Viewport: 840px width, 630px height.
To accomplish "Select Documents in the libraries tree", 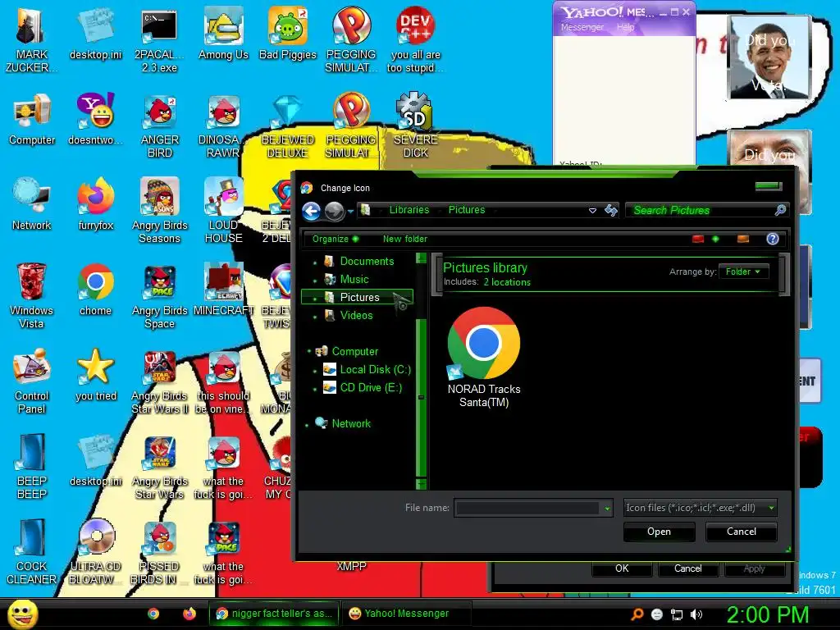I will (x=367, y=262).
